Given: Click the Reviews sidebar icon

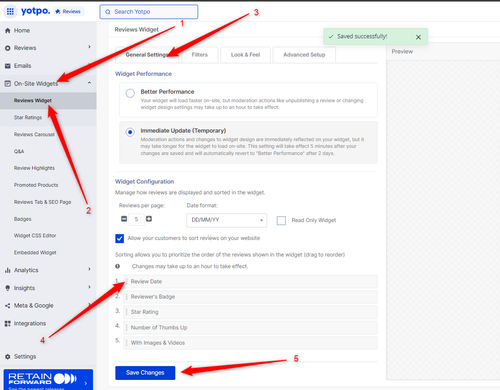Looking at the screenshot, I should [x=8, y=48].
